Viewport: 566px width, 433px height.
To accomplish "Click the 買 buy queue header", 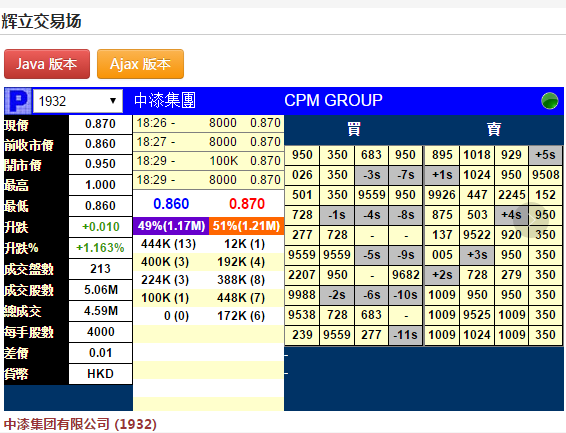I will click(x=354, y=129).
